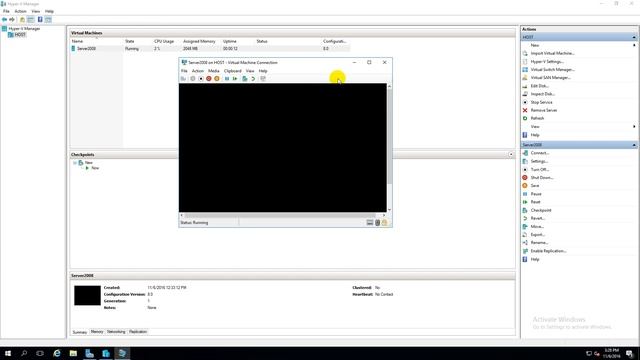The width and height of the screenshot is (640, 360).
Task: Click keyboard status icon in VM Connection status bar
Action: (370, 222)
